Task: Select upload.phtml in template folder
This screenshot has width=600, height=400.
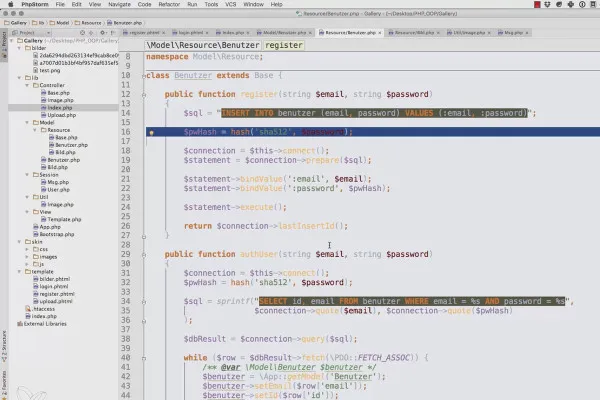Action: click(x=52, y=301)
